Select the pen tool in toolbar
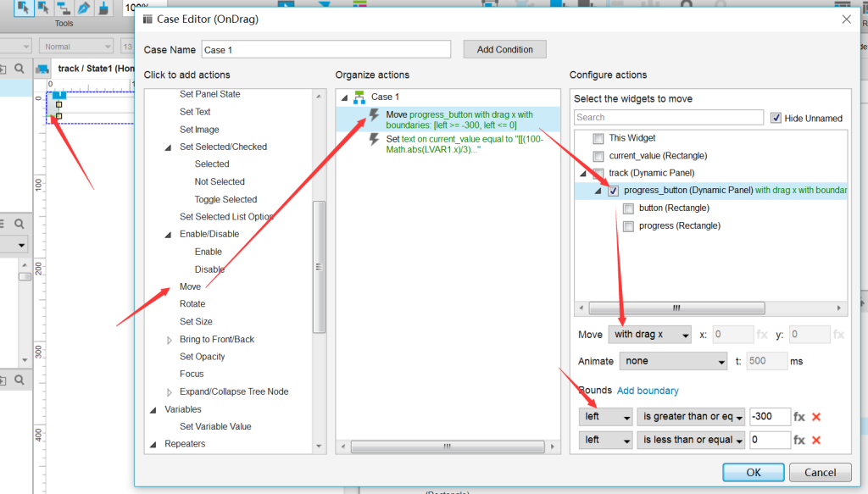The width and height of the screenshot is (868, 494). (84, 8)
